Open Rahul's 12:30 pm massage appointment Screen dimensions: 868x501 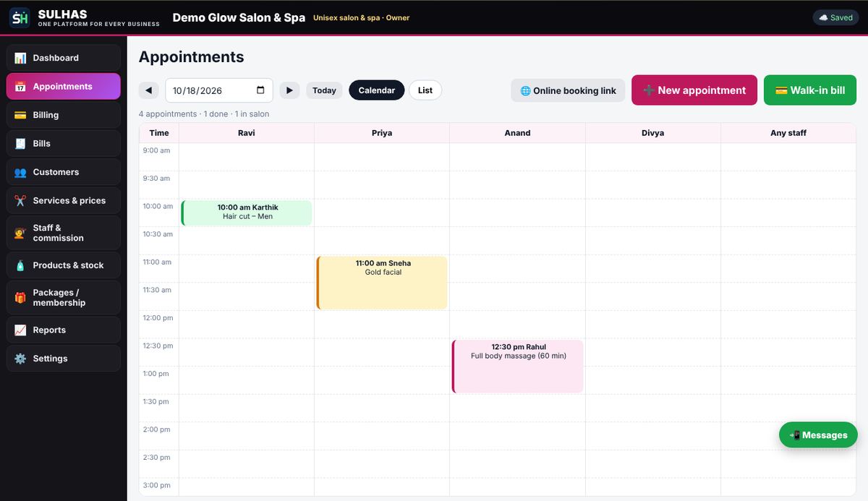point(517,367)
